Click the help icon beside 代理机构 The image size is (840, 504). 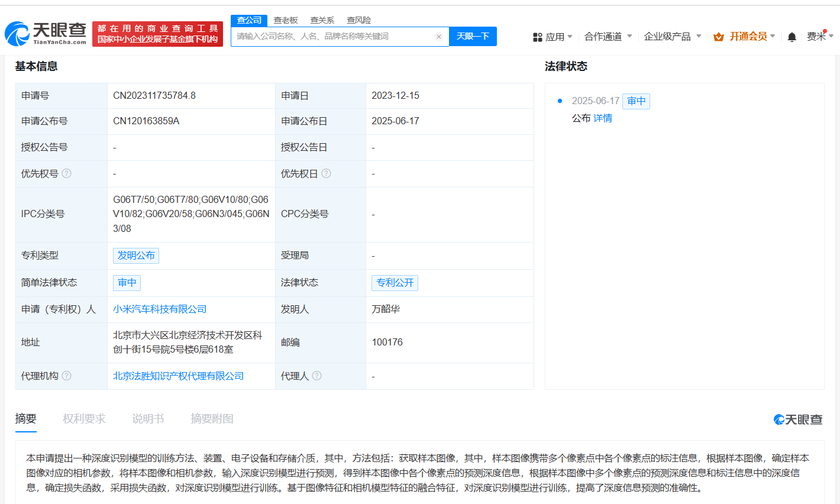point(67,376)
